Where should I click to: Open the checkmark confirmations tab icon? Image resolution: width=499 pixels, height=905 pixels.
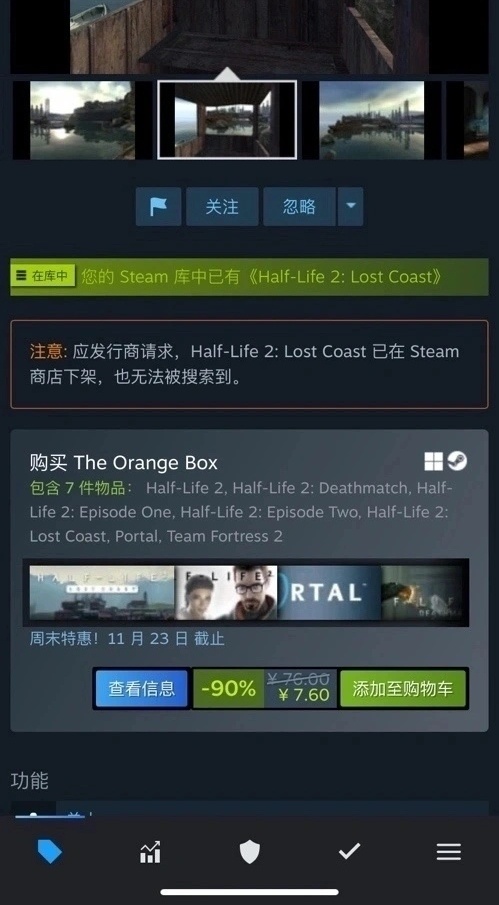349,851
